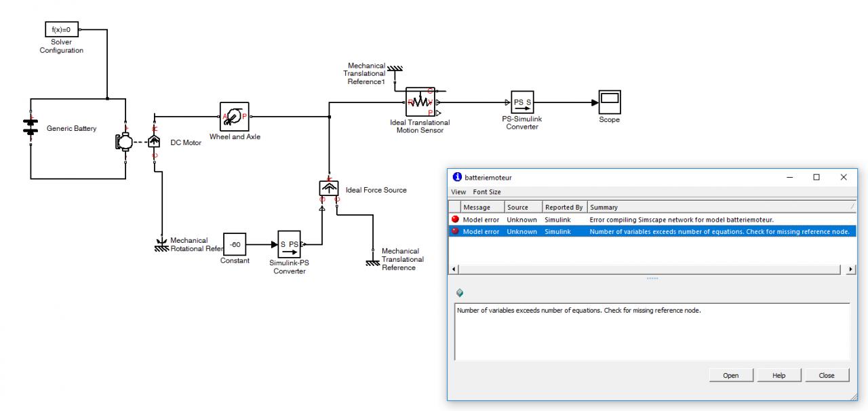Click the 'Wheel and Axle' label

[x=235, y=137]
